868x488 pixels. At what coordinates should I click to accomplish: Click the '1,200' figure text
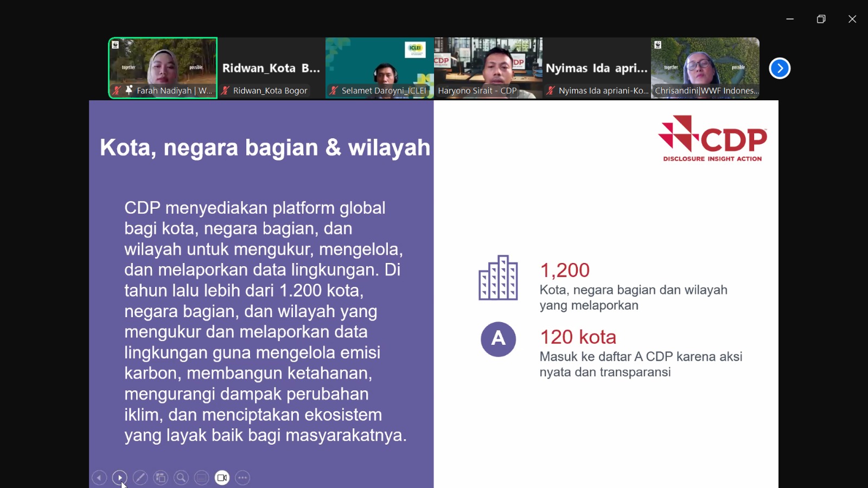pyautogui.click(x=565, y=270)
